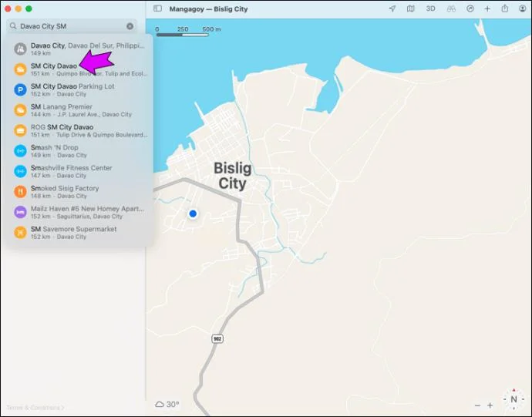The height and width of the screenshot is (417, 532).
Task: Clear the search field text
Action: tap(130, 26)
